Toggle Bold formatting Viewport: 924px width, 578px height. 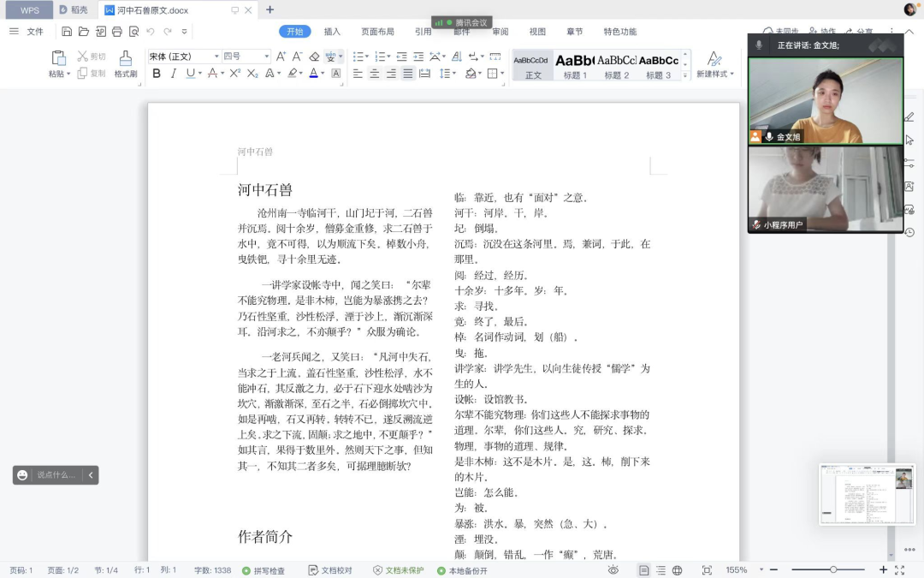pos(157,73)
